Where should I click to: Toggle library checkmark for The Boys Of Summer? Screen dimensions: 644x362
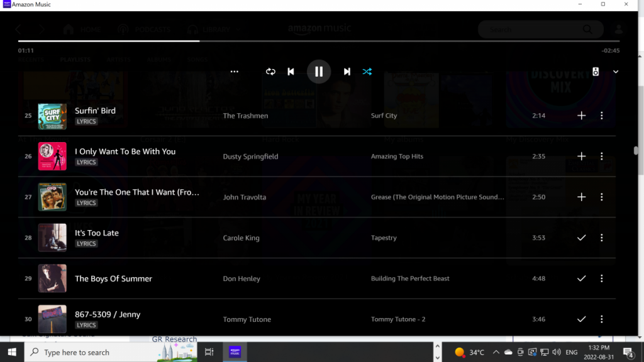coord(581,278)
